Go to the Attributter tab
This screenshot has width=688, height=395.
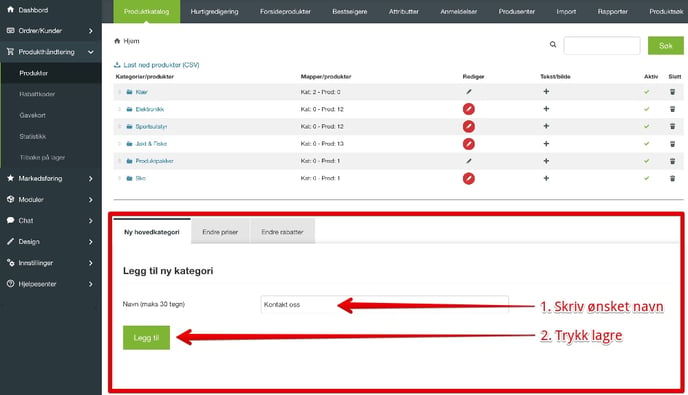[404, 11]
